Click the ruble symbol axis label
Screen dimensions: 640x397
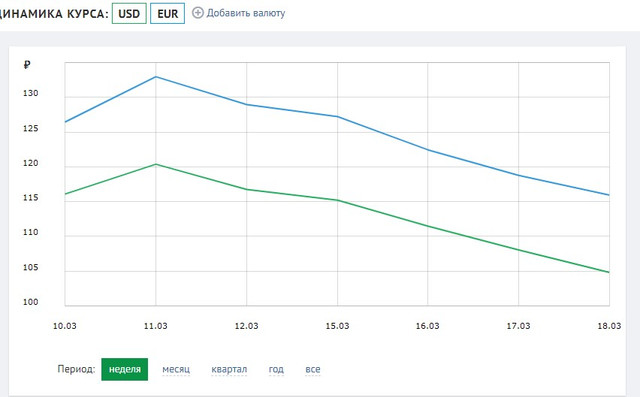[27, 65]
